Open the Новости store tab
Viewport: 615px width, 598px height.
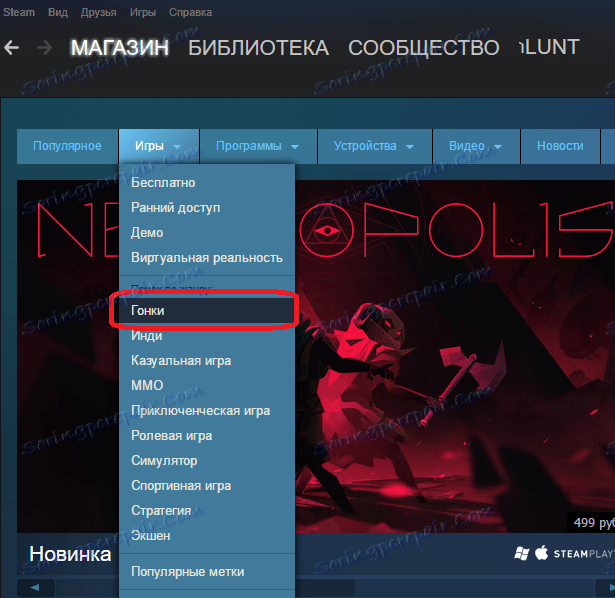(x=560, y=146)
